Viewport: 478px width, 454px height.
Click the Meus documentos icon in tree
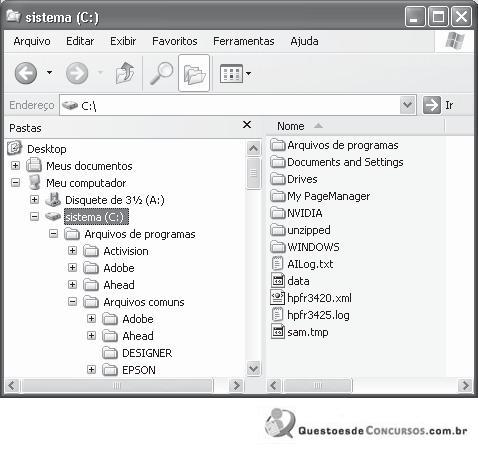[34, 165]
